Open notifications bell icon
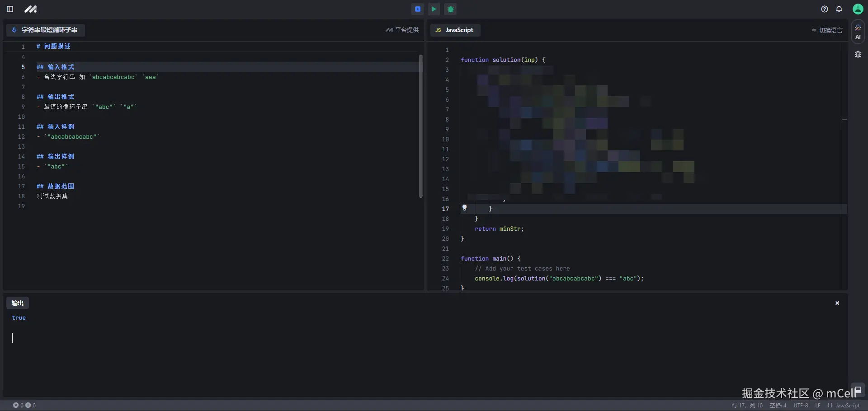The width and height of the screenshot is (868, 411). pyautogui.click(x=839, y=9)
